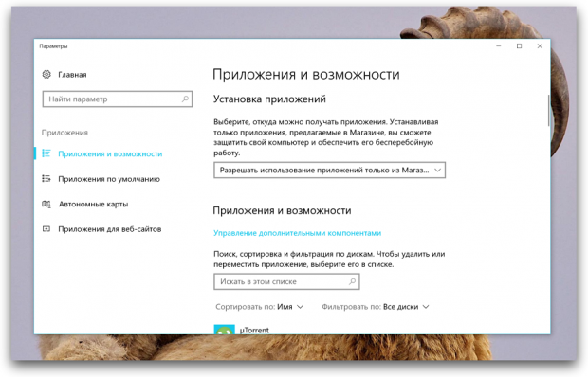Click the Приложения и возможности list icon
This screenshot has width=588, height=377.
(46, 153)
